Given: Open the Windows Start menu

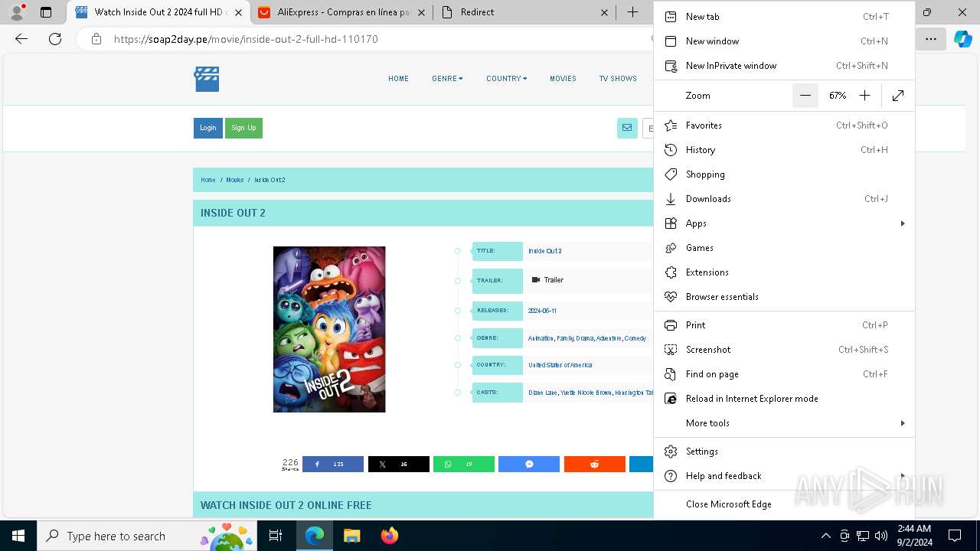Looking at the screenshot, I should pyautogui.click(x=18, y=536).
